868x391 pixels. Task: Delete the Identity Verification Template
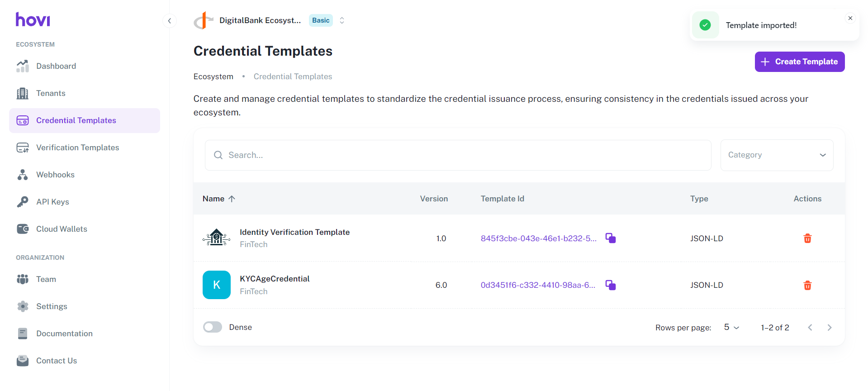pos(807,238)
